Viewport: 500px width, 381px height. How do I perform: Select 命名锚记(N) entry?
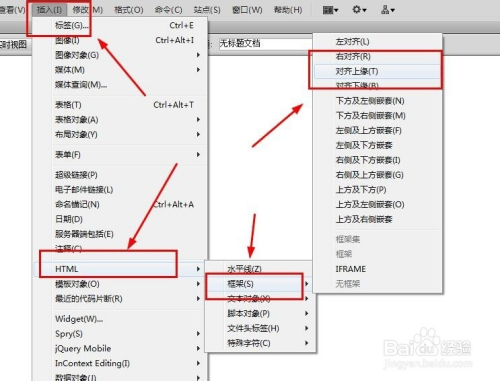pyautogui.click(x=120, y=204)
